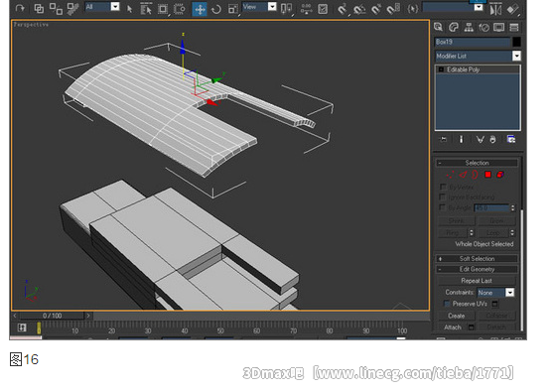Adjust the By Angle spinner arrows

[x=513, y=208]
